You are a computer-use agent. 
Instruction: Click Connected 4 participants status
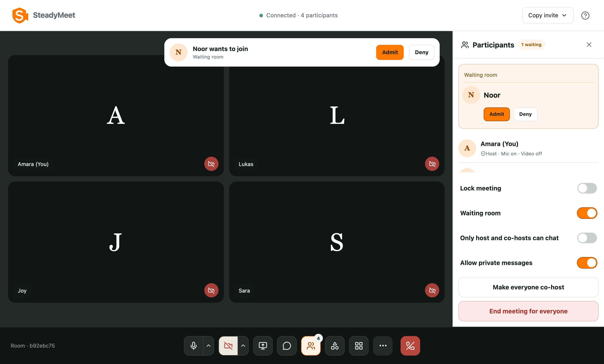click(298, 16)
